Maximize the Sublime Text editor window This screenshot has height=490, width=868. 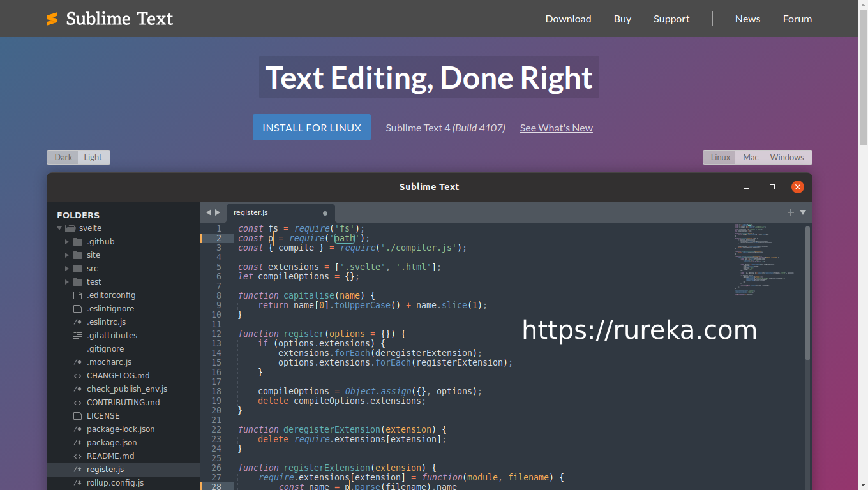click(772, 187)
